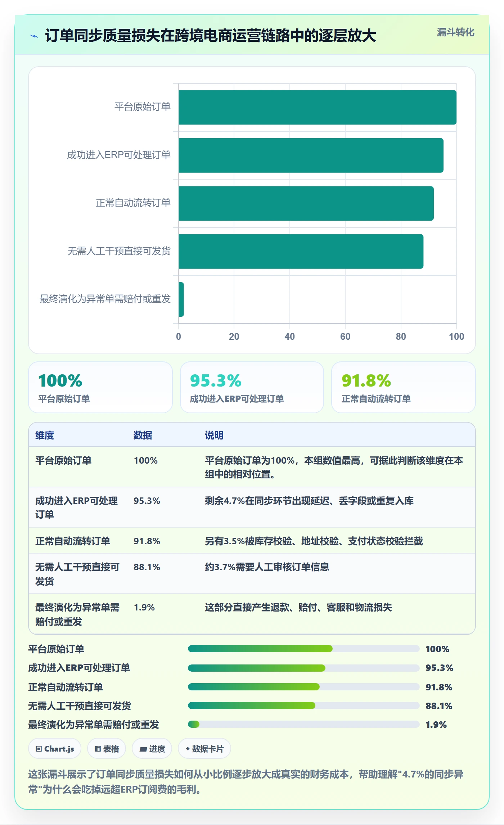
Task: Select the 表格 tag chip
Action: (107, 749)
